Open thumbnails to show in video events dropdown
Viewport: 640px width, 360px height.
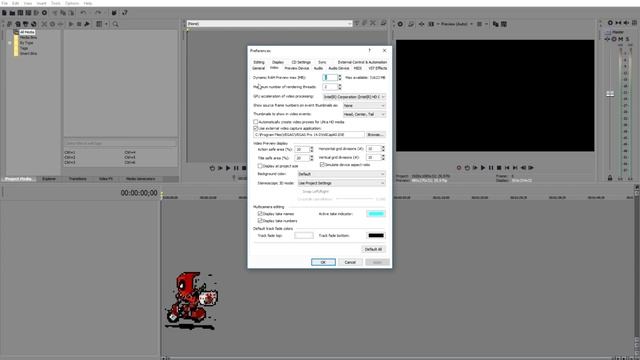tap(364, 114)
